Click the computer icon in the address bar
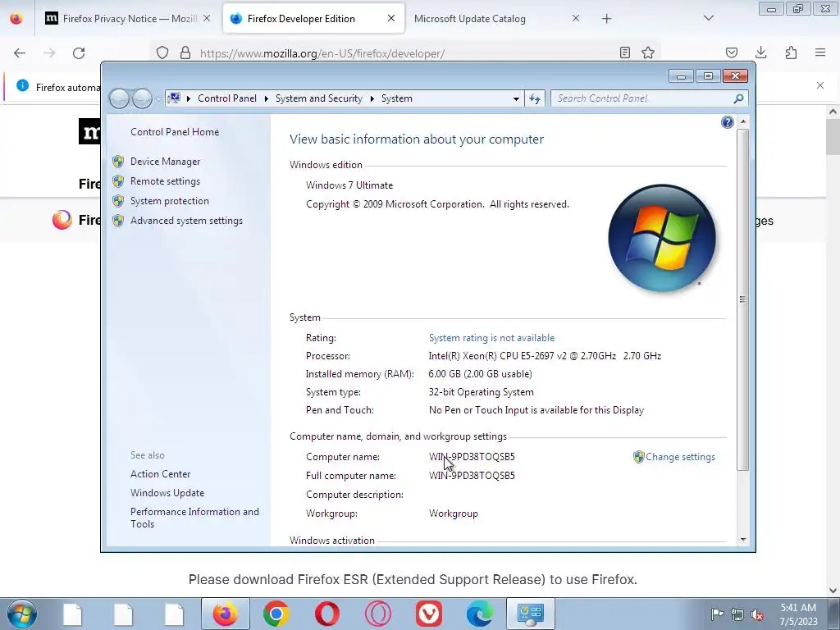 174,98
